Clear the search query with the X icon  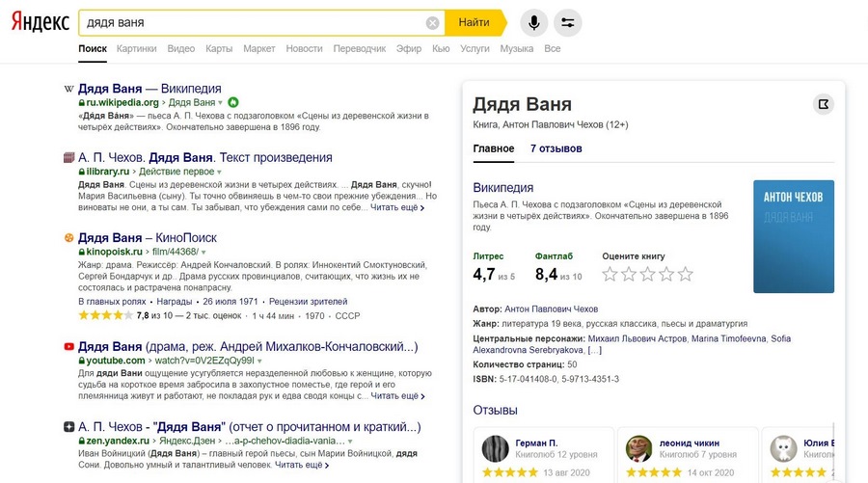[432, 23]
